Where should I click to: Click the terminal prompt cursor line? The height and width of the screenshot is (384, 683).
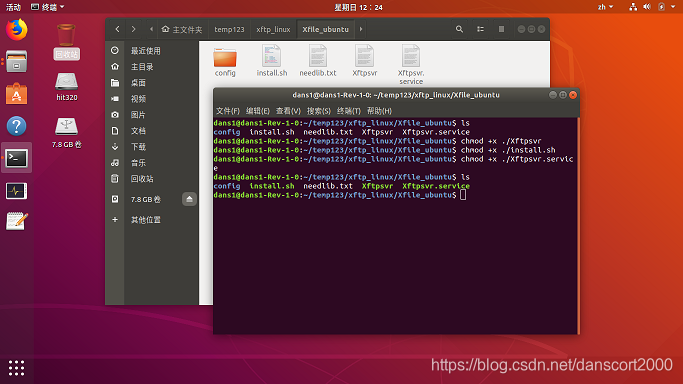(340, 195)
